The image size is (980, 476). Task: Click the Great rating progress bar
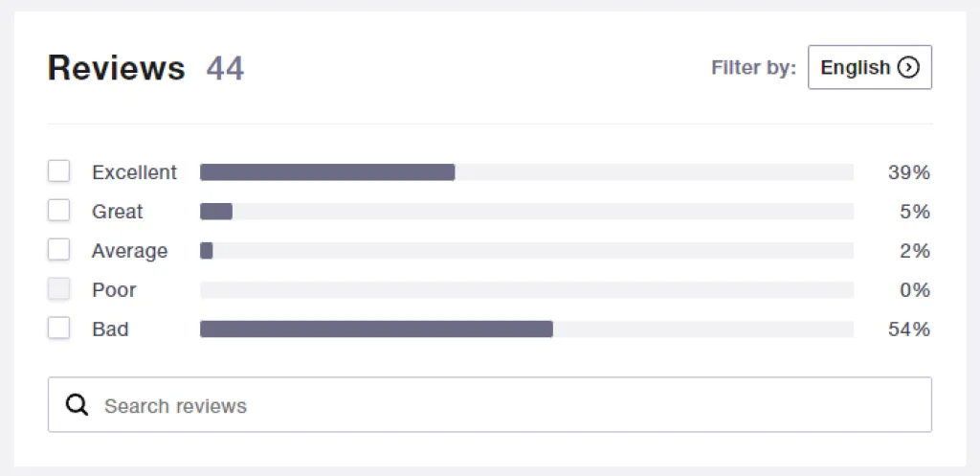coord(525,212)
